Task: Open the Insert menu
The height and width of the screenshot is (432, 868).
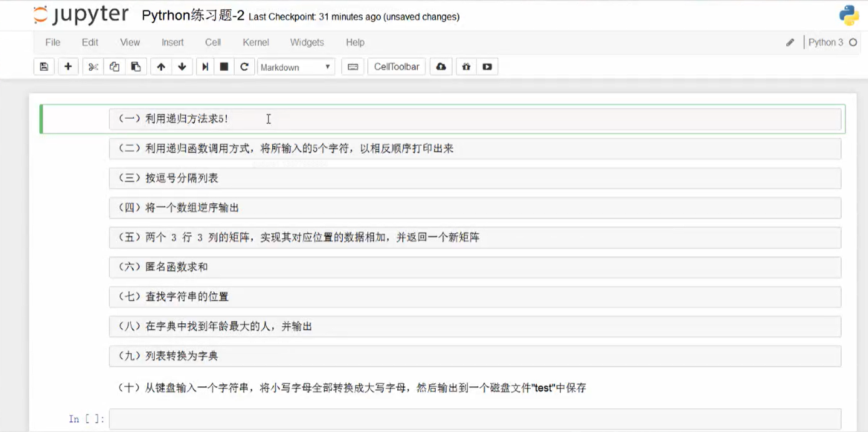Action: tap(172, 43)
